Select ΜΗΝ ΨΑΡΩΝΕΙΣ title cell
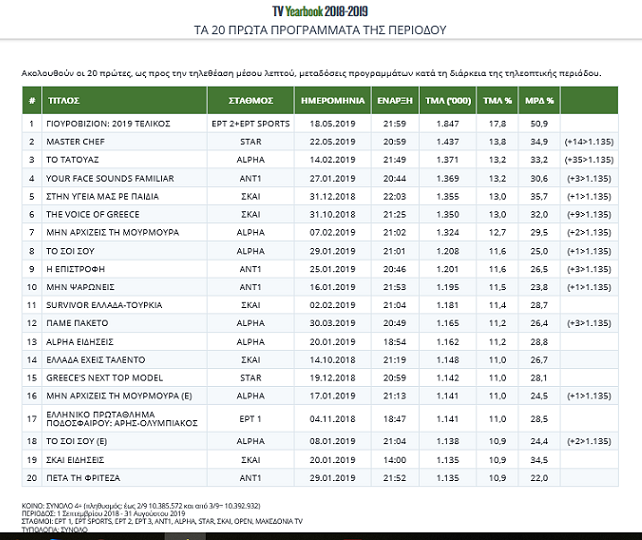Viewport: 642px width, 540px height. pos(124,287)
